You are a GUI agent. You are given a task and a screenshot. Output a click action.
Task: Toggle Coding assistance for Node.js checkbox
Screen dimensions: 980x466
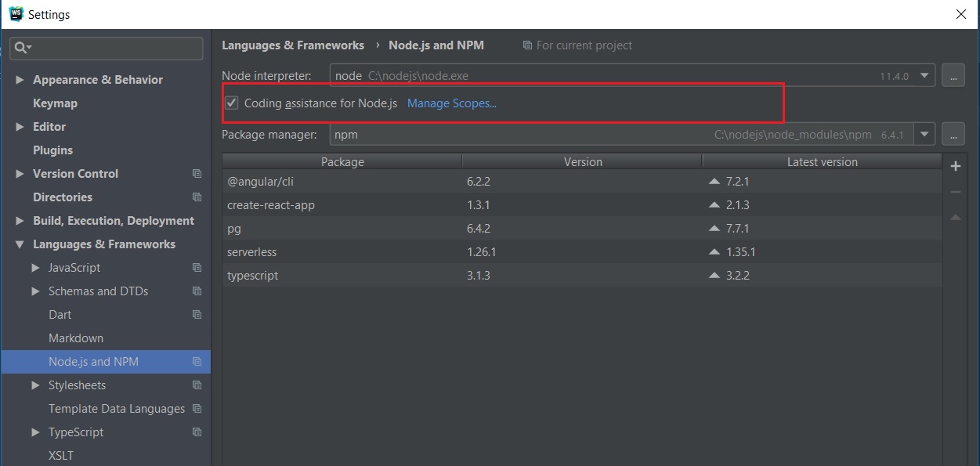[x=232, y=103]
